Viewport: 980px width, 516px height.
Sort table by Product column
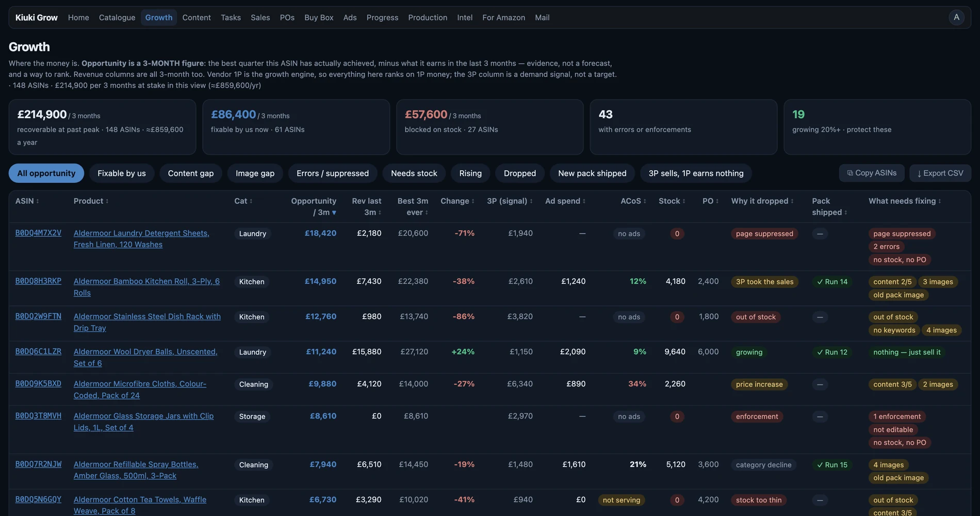point(91,201)
